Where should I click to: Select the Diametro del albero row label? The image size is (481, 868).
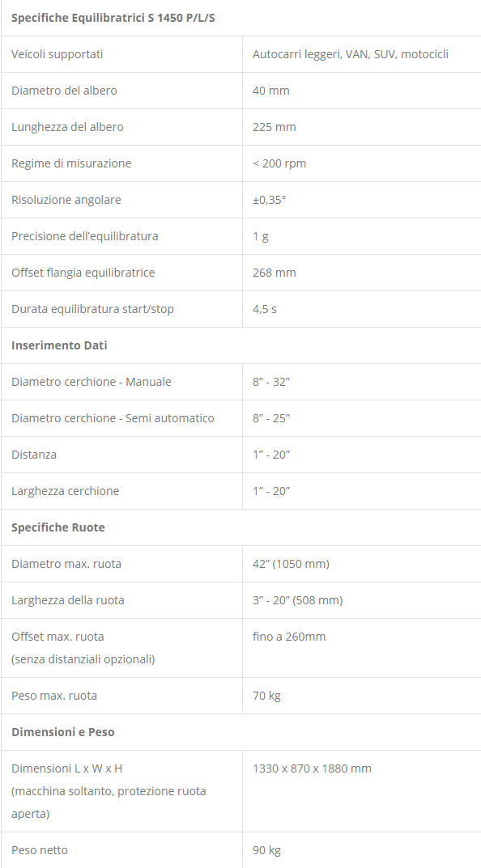(64, 91)
